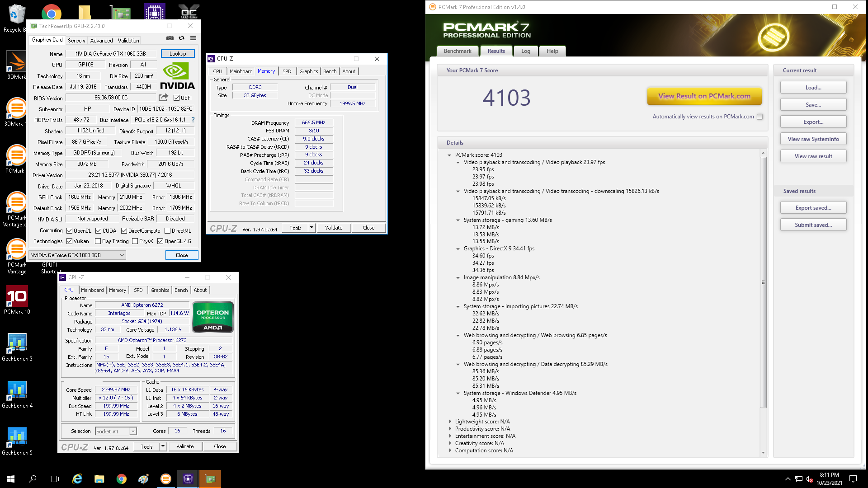This screenshot has height=488, width=868.
Task: Open the SPD tab in CPU-Z Memory window
Action: tap(287, 71)
